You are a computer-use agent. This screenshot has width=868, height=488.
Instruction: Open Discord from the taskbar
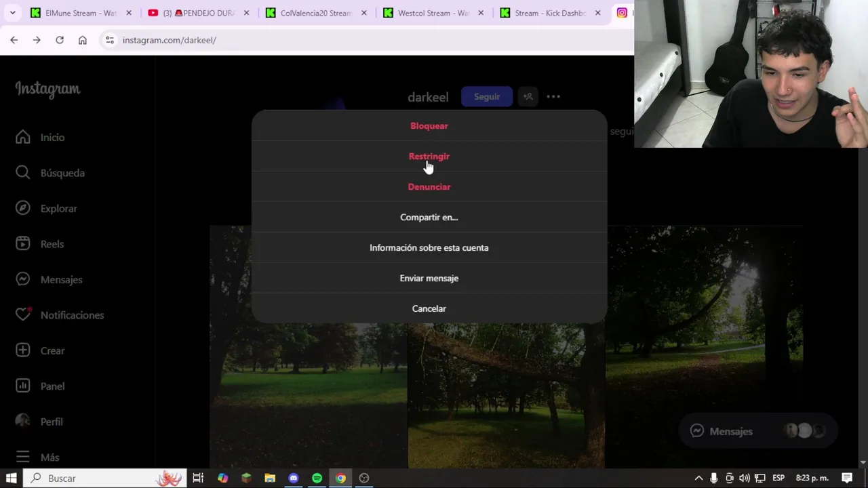tap(293, 478)
